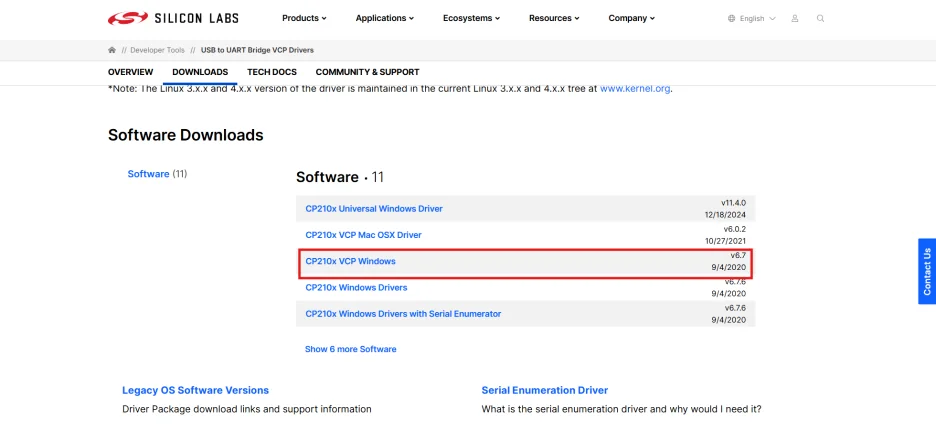936x431 pixels.
Task: Expand the Ecosystems menu
Action: tap(471, 19)
